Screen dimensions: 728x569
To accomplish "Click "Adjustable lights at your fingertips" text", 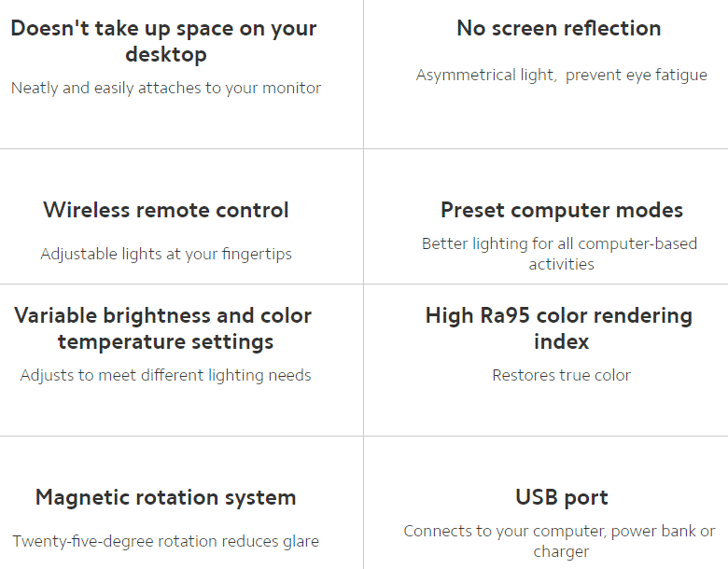I will click(x=166, y=254).
